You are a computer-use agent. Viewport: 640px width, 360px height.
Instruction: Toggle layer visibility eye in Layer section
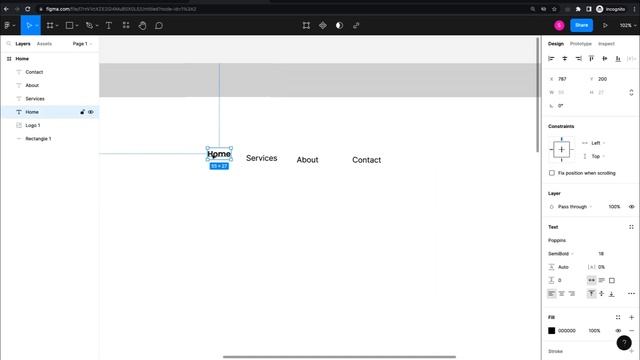[x=631, y=207]
